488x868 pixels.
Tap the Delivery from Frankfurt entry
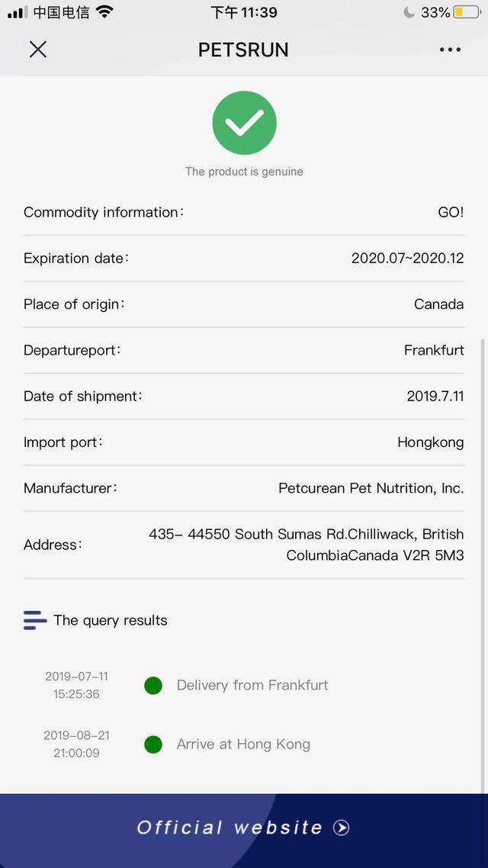coord(252,685)
